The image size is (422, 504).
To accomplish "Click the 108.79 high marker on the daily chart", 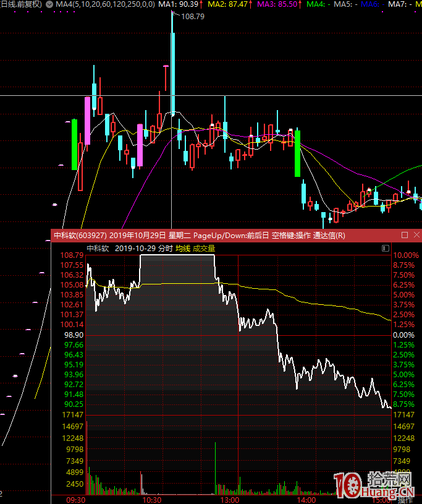I will pos(193,17).
